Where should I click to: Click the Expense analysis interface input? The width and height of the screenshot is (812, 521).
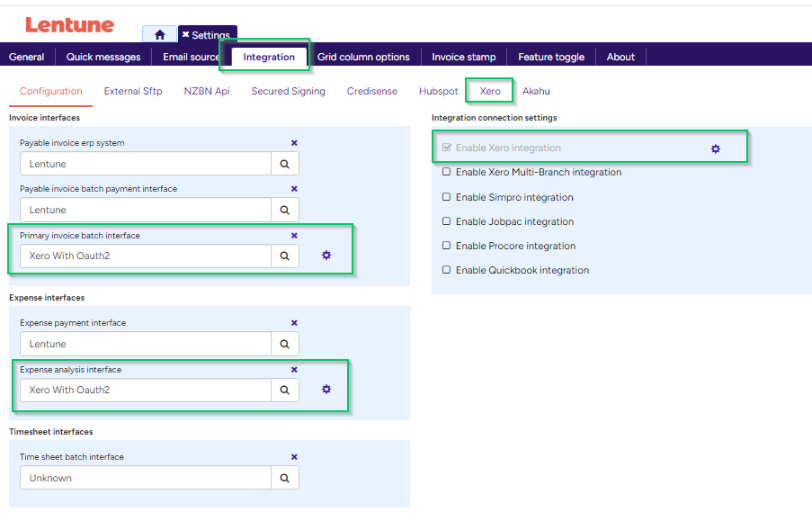[146, 390]
